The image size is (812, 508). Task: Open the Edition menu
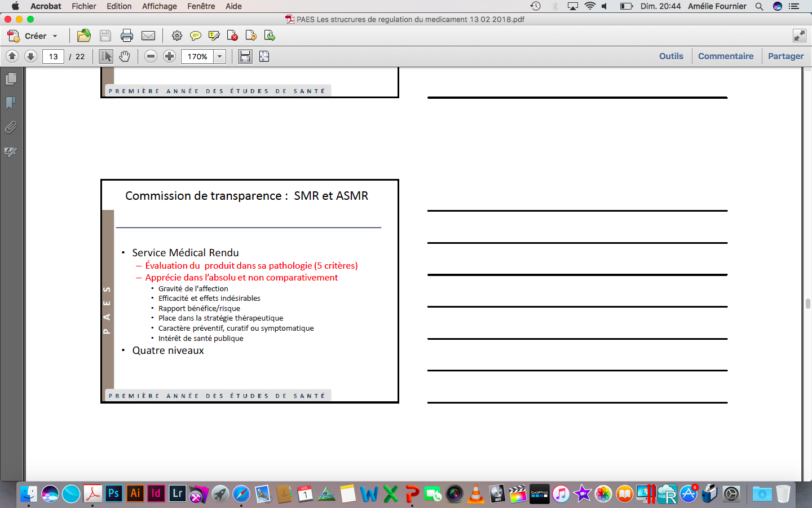click(119, 6)
